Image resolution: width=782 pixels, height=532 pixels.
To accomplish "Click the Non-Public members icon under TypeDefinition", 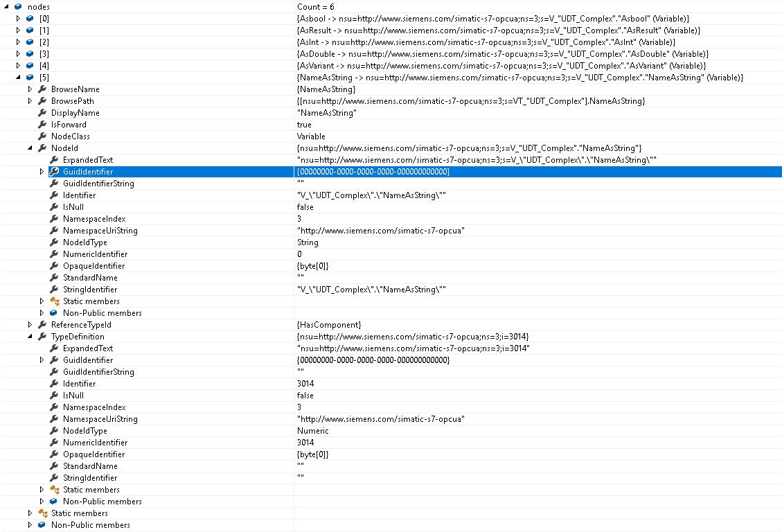I will tap(54, 502).
